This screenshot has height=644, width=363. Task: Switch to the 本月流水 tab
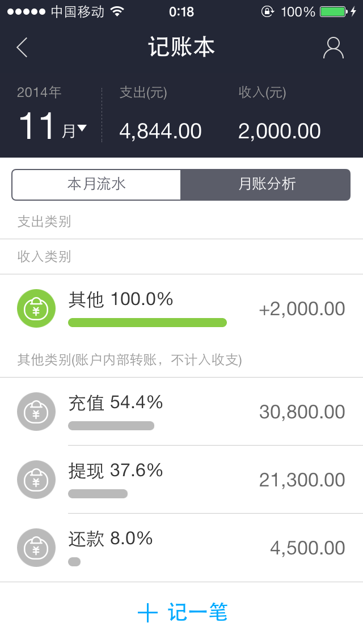[x=96, y=184]
